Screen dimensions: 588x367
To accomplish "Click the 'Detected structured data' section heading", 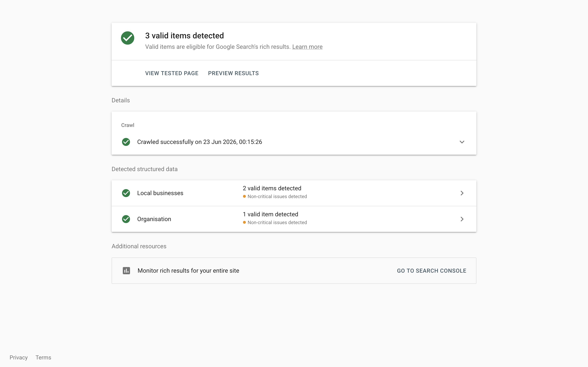I will pos(145,169).
